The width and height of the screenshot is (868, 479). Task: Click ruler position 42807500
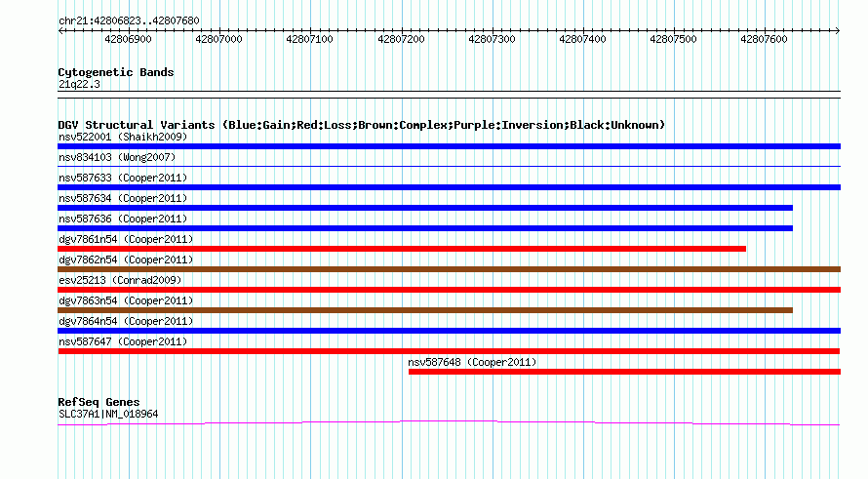click(x=673, y=39)
